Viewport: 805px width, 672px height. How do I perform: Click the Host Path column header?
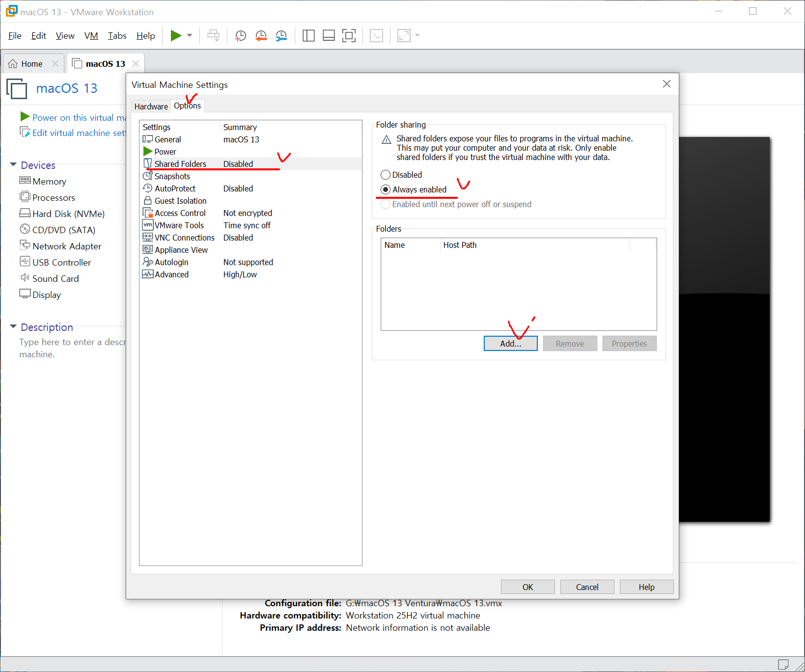[x=535, y=245]
